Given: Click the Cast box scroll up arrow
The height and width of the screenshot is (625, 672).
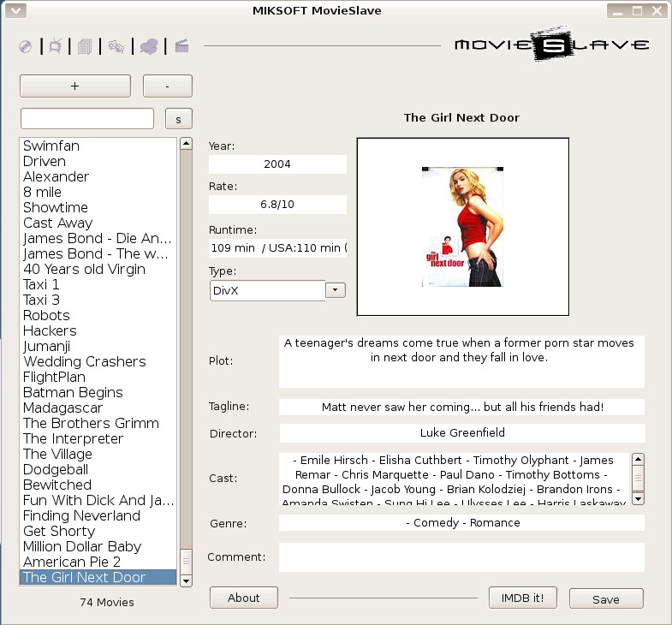Looking at the screenshot, I should pyautogui.click(x=638, y=460).
